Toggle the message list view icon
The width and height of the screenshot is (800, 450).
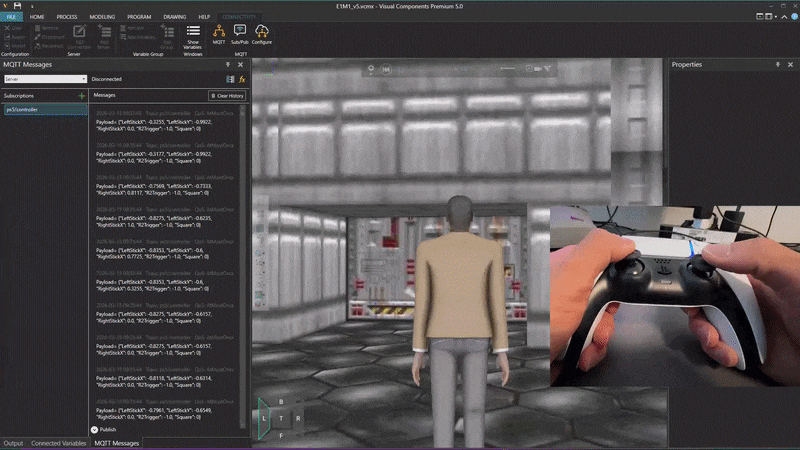[x=230, y=78]
